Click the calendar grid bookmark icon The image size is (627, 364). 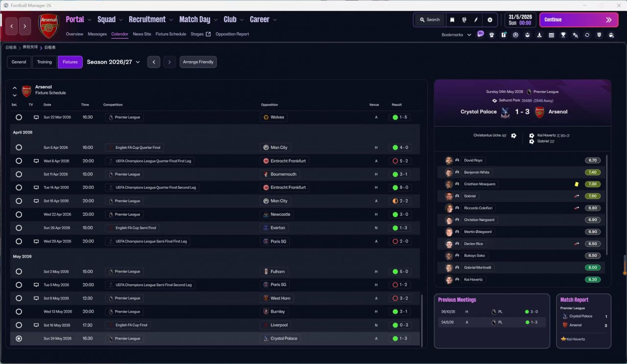pos(552,35)
